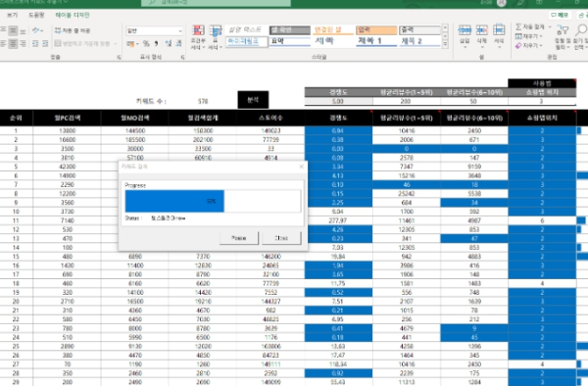Screen dimensions: 588x386
Task: Select the 제목 2 cell style
Action: coord(420,41)
